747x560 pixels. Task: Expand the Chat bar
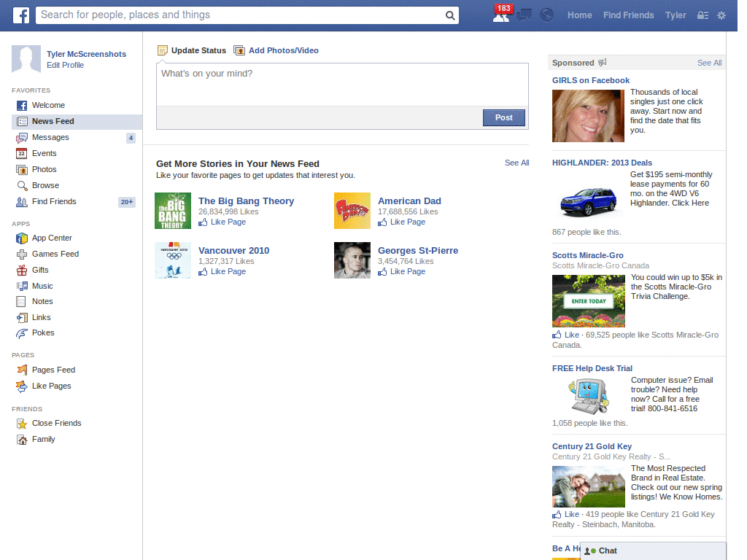point(653,551)
